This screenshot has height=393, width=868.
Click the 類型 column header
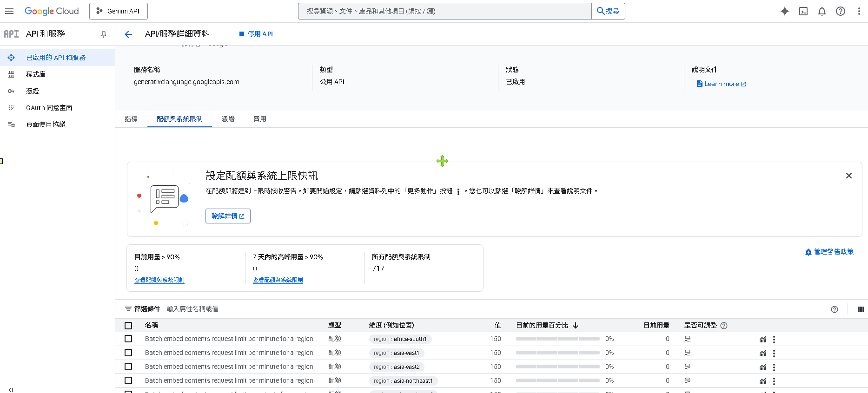click(x=335, y=325)
